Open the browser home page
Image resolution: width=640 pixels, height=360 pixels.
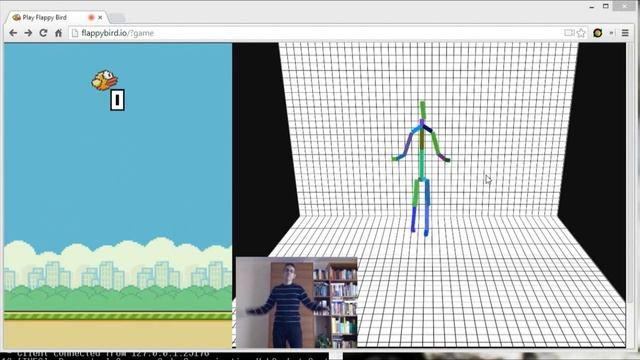point(58,33)
